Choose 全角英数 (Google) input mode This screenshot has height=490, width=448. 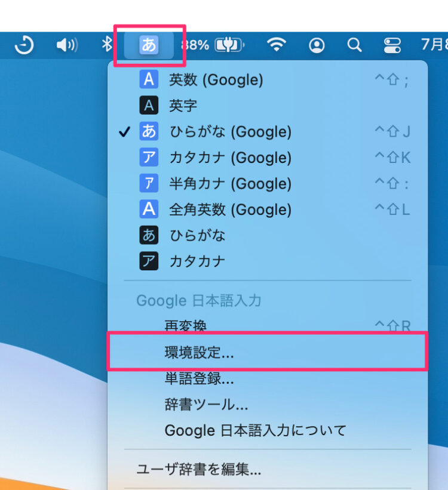click(230, 209)
